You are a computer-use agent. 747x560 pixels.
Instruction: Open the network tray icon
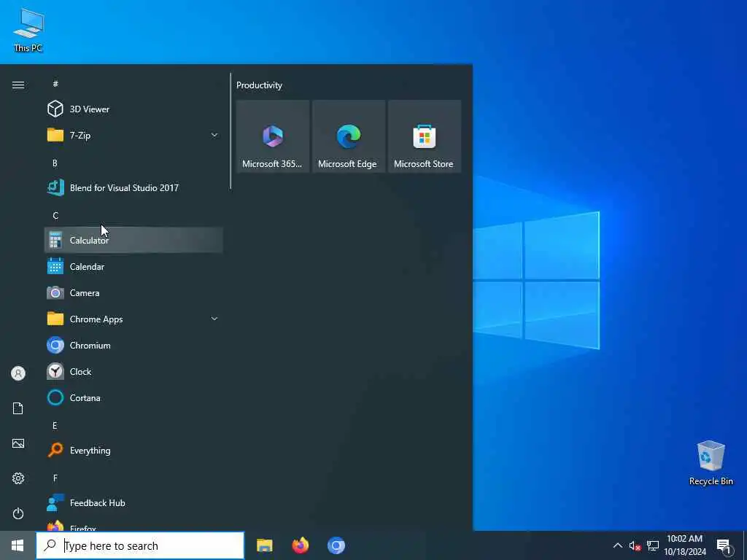click(653, 545)
